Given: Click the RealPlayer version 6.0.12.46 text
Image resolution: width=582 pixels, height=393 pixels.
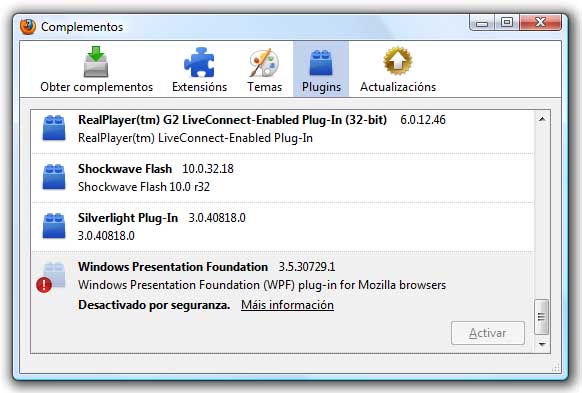Looking at the screenshot, I should (x=423, y=120).
